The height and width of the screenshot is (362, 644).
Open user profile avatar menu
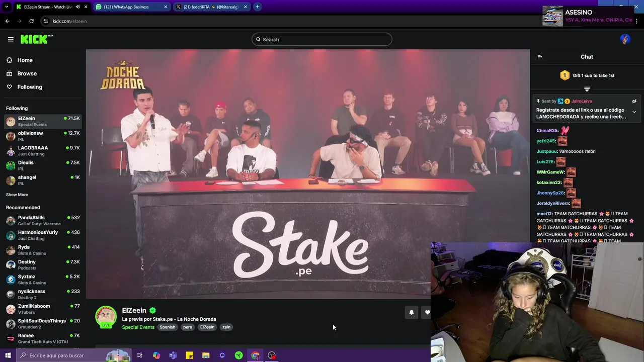tap(625, 39)
